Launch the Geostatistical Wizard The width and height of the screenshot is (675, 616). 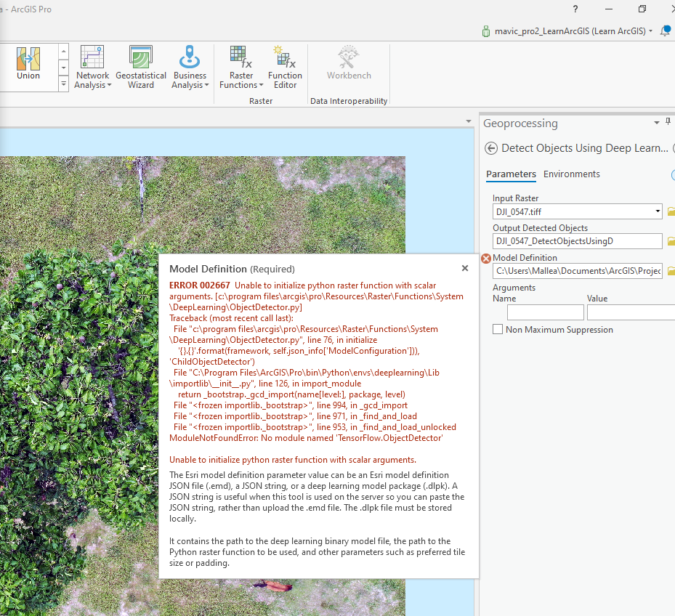(141, 67)
